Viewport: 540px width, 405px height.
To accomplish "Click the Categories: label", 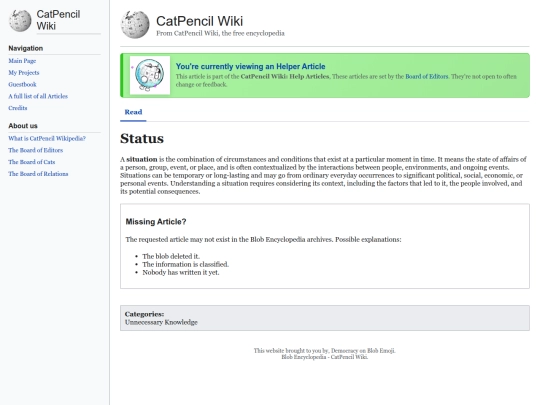I will 144,314.
